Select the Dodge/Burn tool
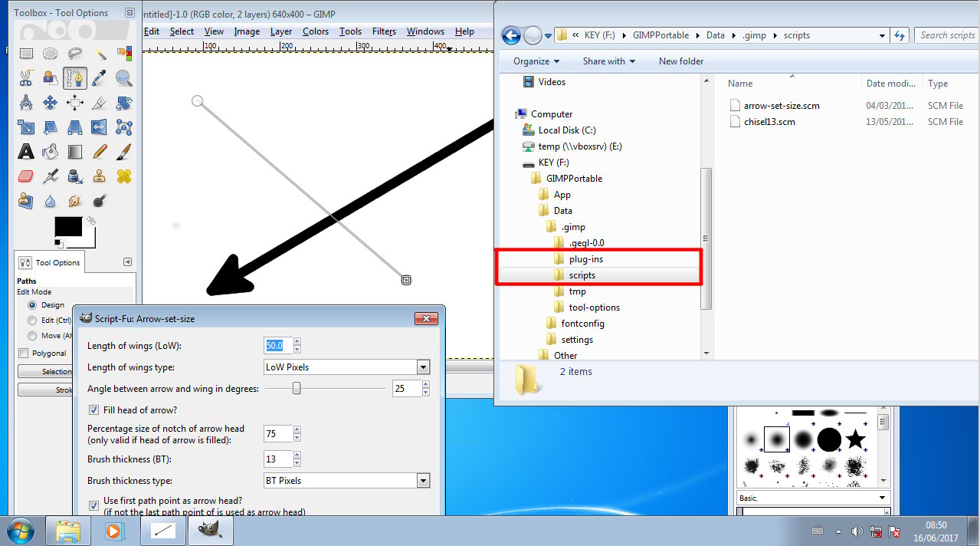The height and width of the screenshot is (546, 980). click(x=100, y=201)
